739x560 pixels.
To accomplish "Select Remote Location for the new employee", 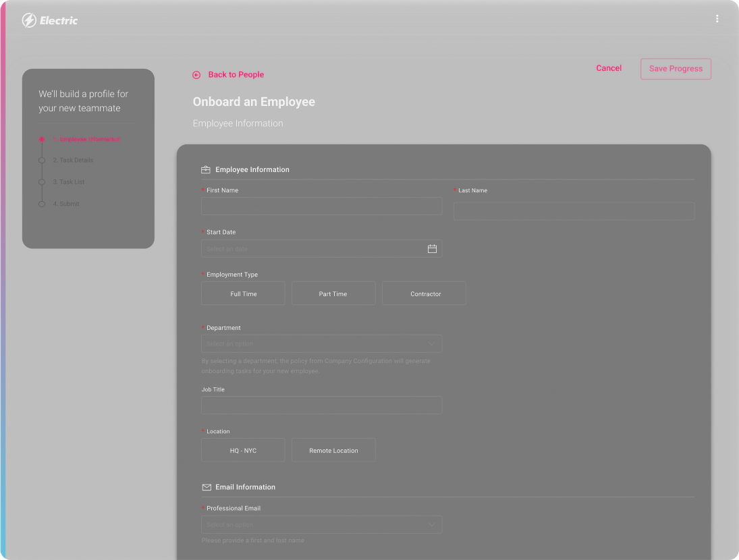I will [x=333, y=450].
